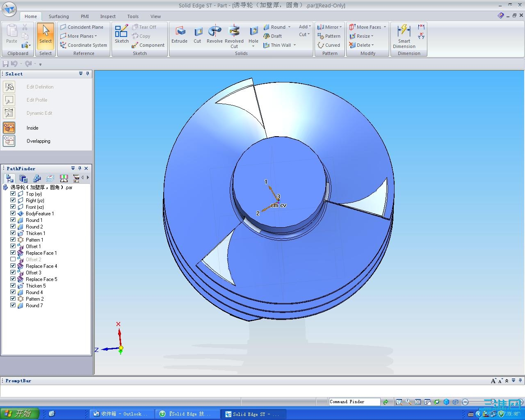Switch to the Outlook taskbar window
525x420 pixels.
pos(122,414)
